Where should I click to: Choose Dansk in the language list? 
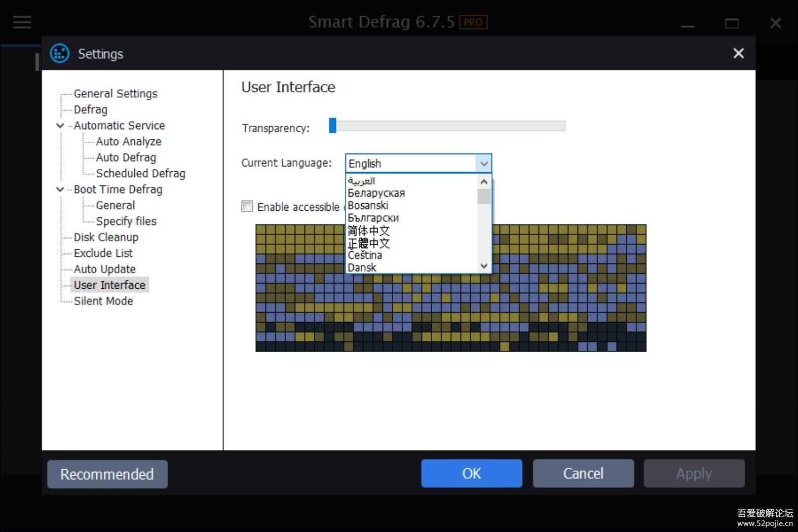(362, 268)
